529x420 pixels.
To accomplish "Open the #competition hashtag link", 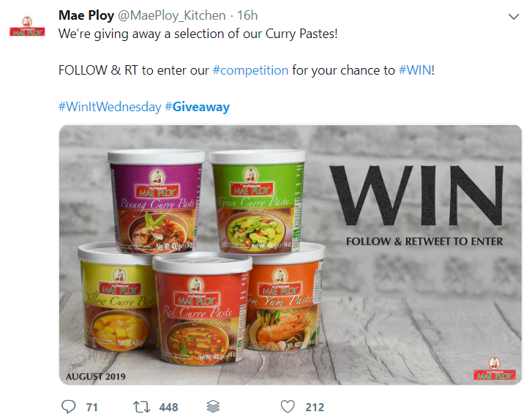I will 250,70.
